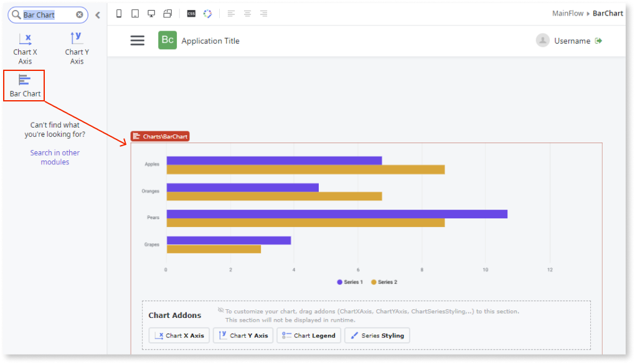Image resolution: width=635 pixels, height=364 pixels.
Task: Collapse the left widget search panel
Action: tap(97, 14)
